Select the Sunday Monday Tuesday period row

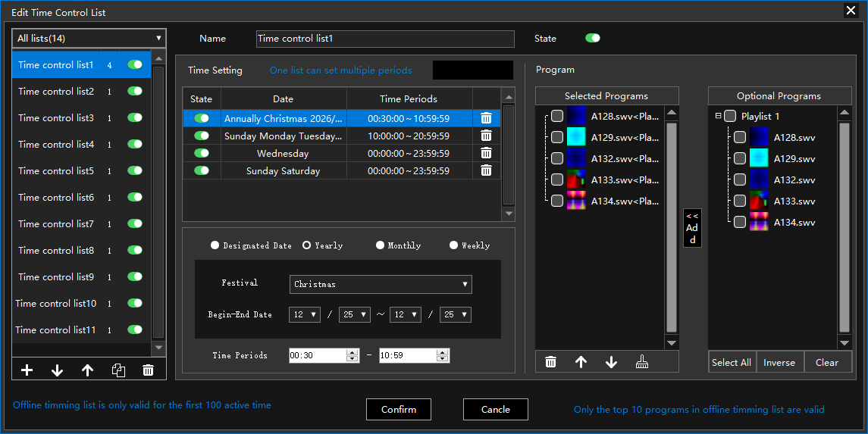(x=342, y=136)
